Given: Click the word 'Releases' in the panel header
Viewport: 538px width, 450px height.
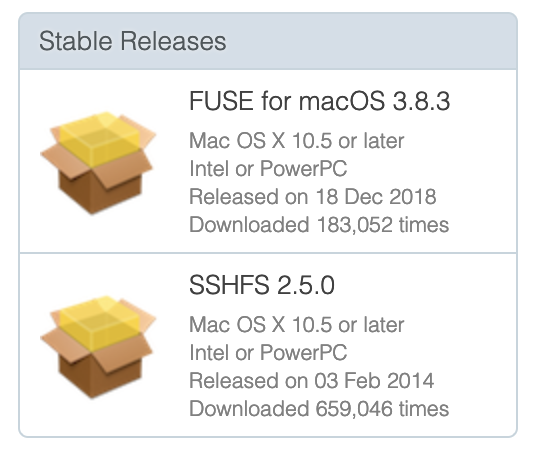Looking at the screenshot, I should coord(173,41).
